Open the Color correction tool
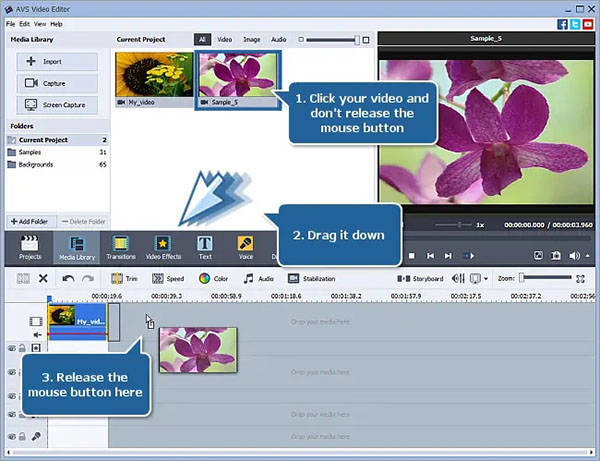 click(x=213, y=279)
